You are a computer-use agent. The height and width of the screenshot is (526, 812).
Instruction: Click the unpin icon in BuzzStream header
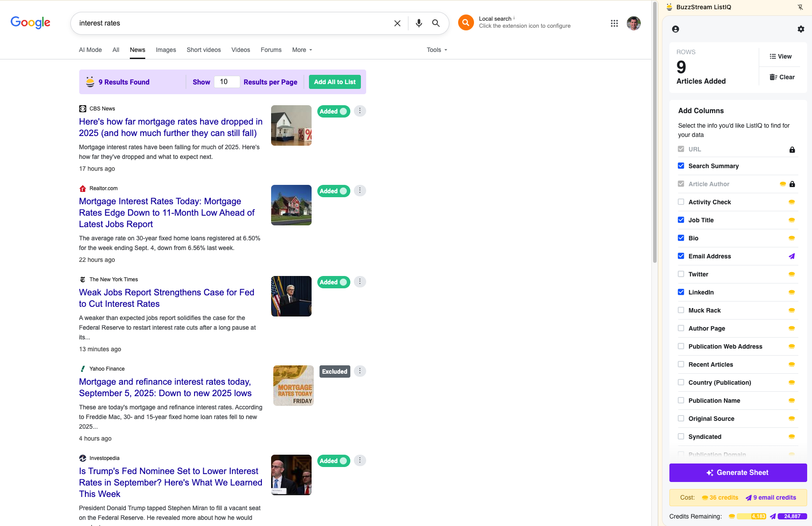click(x=800, y=7)
